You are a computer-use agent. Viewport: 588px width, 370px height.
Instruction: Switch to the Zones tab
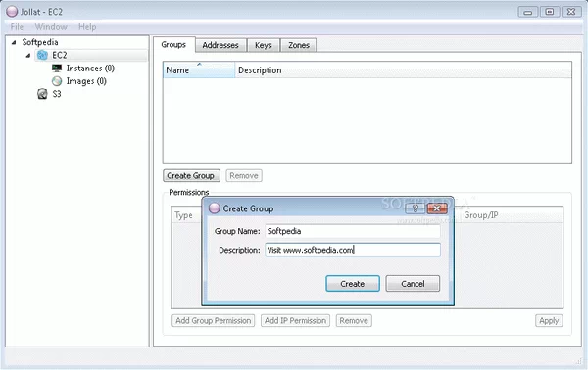point(299,45)
